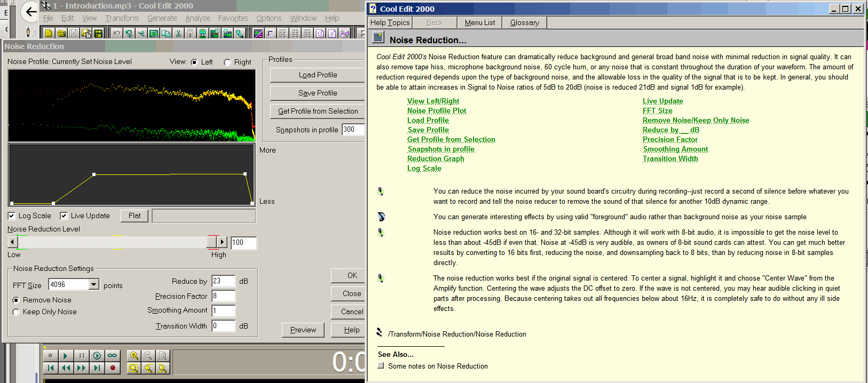Choose the Keep Only Noise radio option
The image size is (868, 383).
tap(16, 312)
